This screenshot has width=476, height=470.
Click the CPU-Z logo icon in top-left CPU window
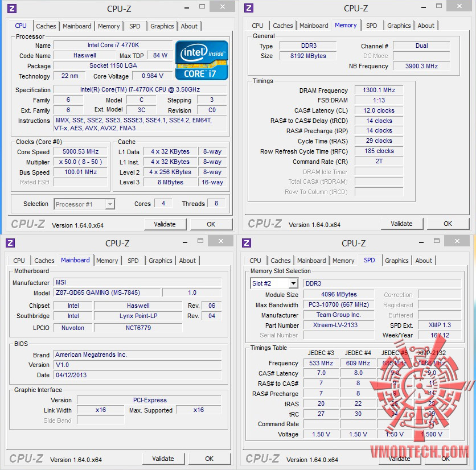11,8
